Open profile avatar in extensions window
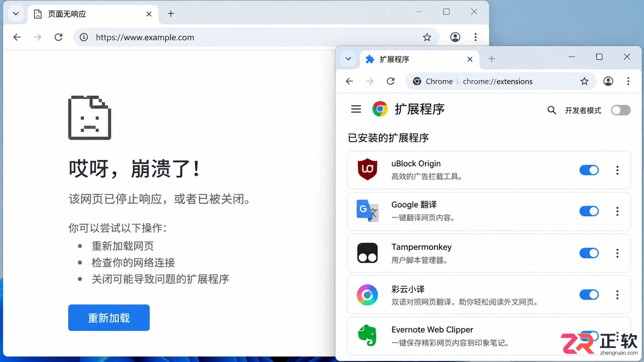Viewport: 644px width, 362px height. (608, 81)
